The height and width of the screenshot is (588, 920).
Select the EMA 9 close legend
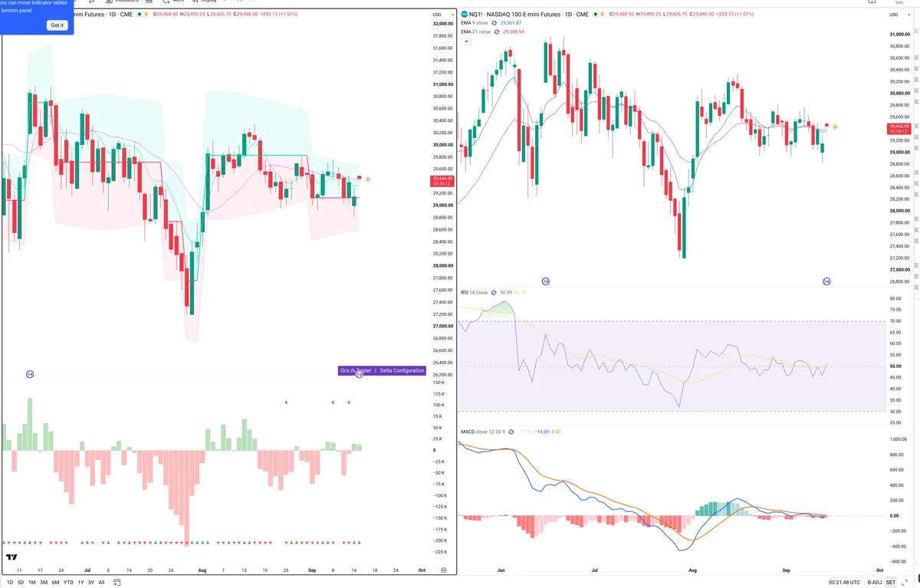coord(475,23)
